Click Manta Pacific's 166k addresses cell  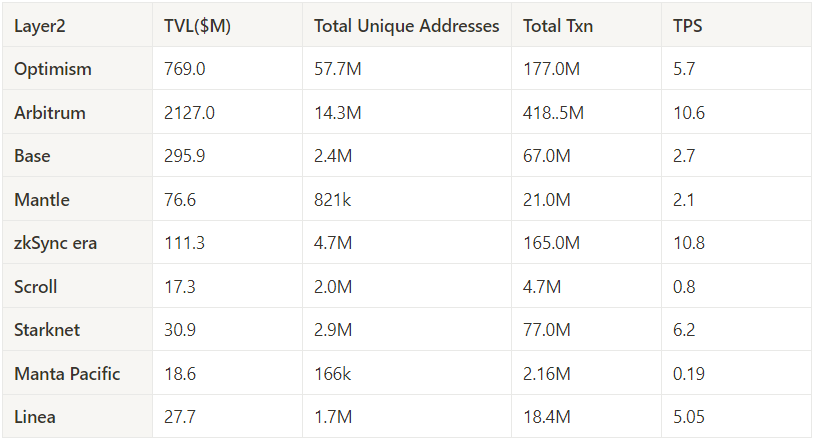(x=333, y=374)
